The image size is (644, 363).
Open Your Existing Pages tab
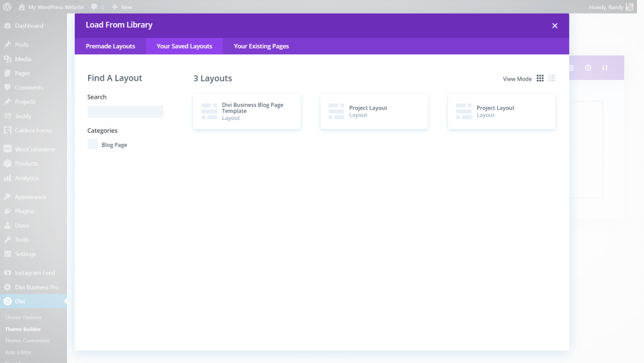click(261, 46)
